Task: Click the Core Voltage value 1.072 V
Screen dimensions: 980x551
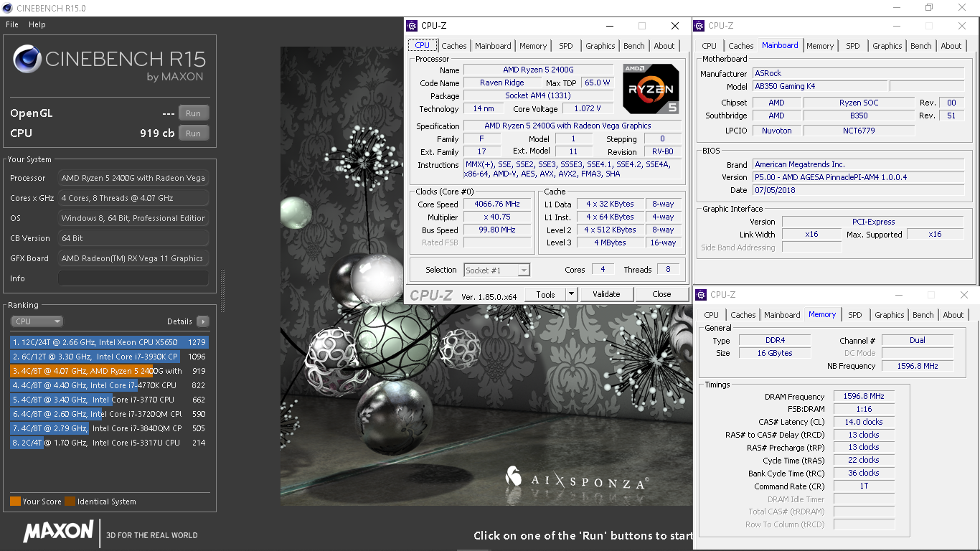Action: tap(588, 108)
